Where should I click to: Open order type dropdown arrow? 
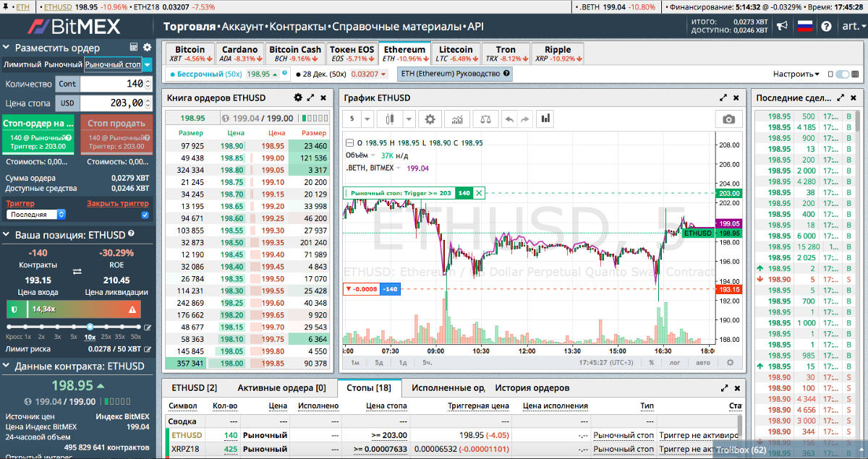(148, 64)
